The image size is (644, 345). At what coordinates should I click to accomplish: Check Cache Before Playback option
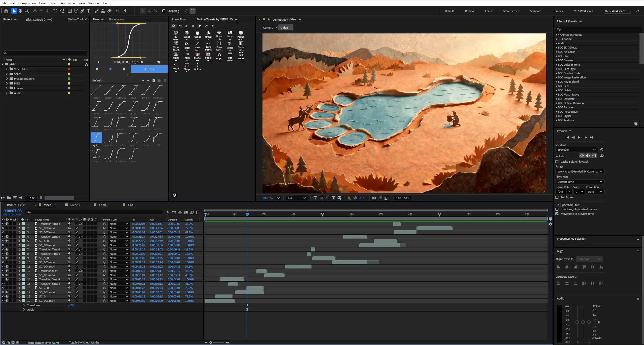click(557, 162)
